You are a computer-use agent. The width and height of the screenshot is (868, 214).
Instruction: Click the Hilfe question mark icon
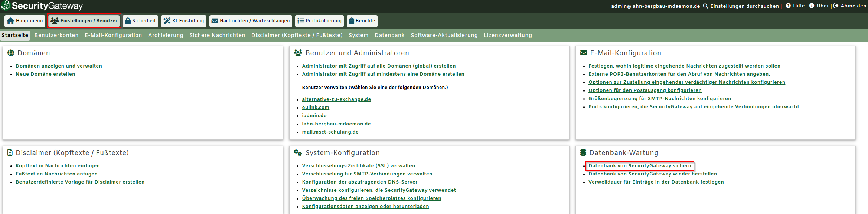(788, 6)
